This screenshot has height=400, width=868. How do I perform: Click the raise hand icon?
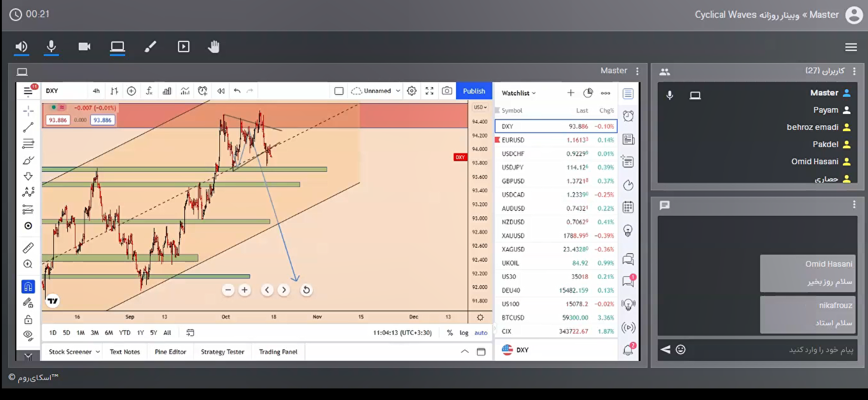[213, 47]
